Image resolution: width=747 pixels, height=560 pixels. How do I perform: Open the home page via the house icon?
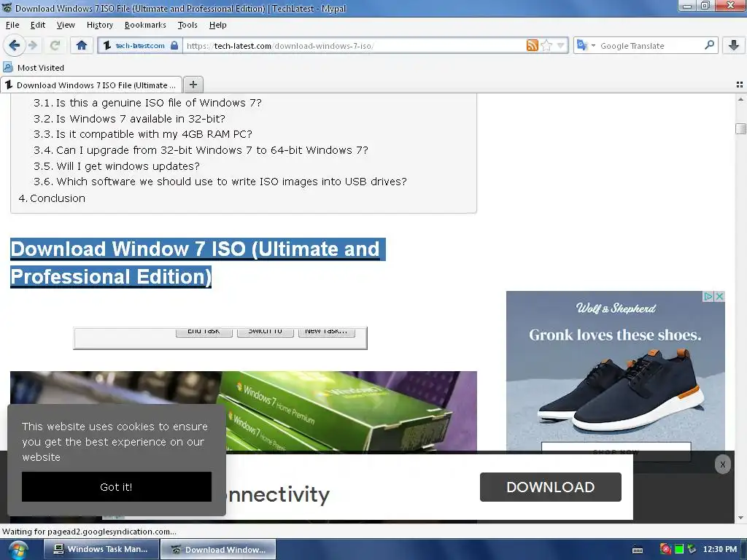click(82, 45)
